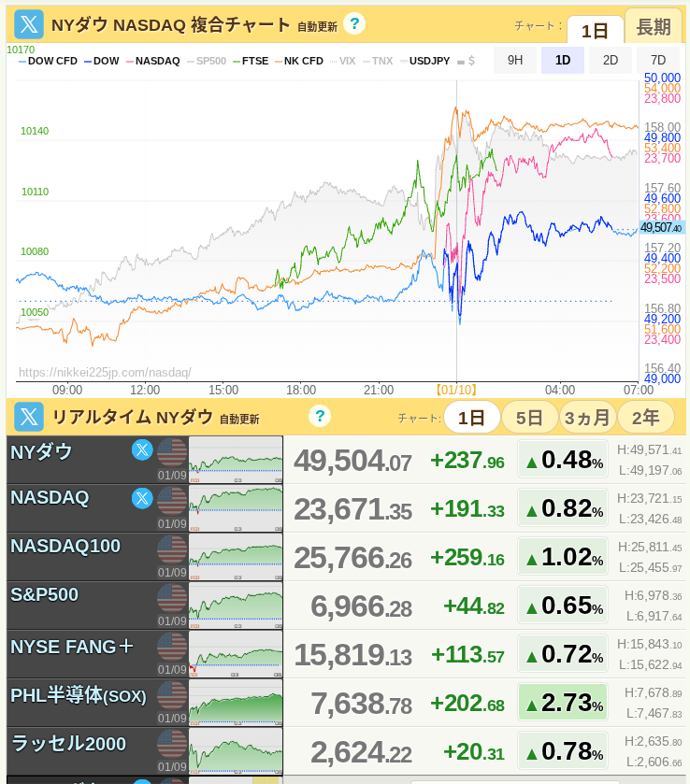Open the help icon in realtime NYダウ header

pyautogui.click(x=320, y=416)
